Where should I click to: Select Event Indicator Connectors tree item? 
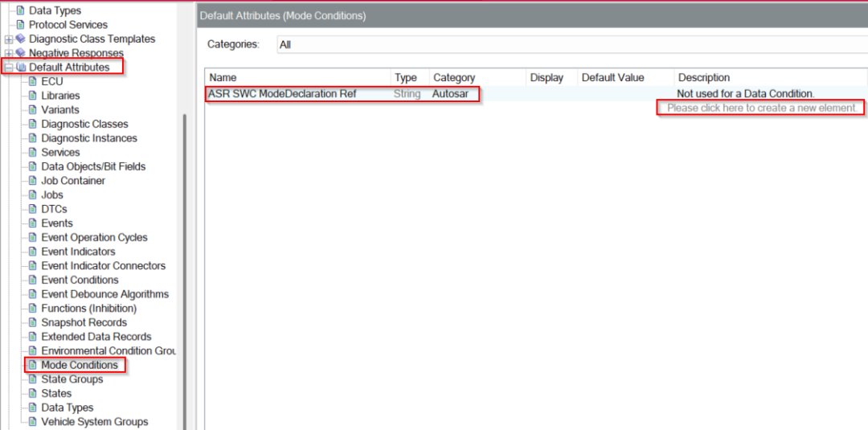click(104, 266)
